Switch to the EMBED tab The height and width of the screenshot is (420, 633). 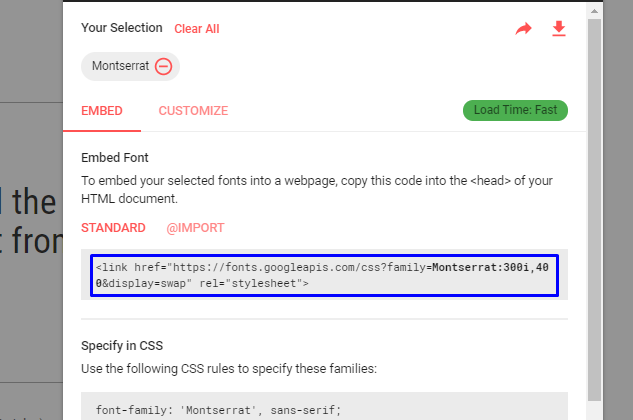pyautogui.click(x=102, y=111)
